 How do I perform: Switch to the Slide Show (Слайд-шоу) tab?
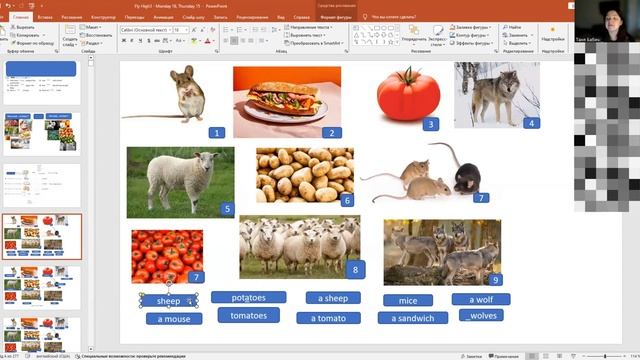(193, 17)
